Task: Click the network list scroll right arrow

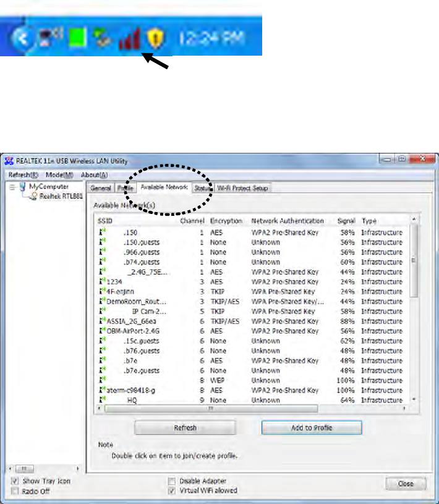Action: (404, 409)
